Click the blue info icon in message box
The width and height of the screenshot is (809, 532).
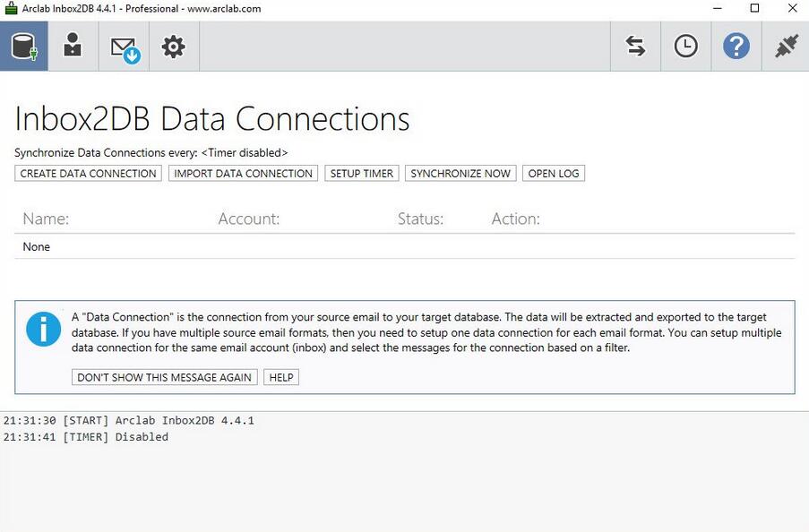43,329
